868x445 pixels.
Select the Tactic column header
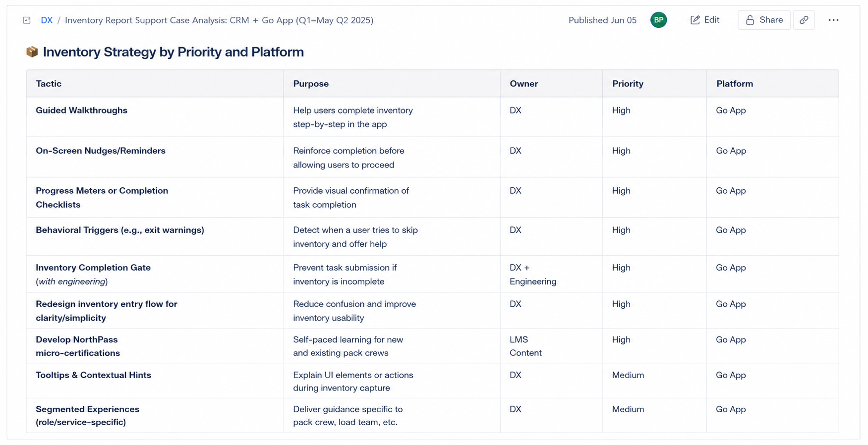(x=155, y=84)
